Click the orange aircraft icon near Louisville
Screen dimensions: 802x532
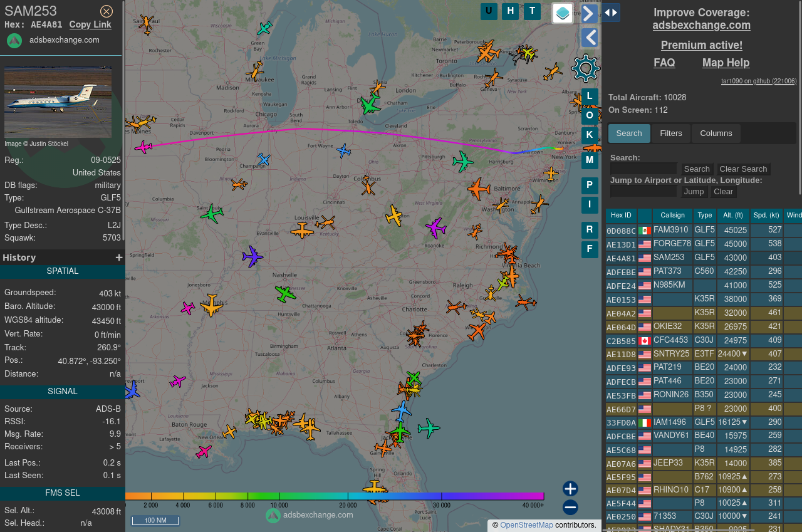click(x=302, y=231)
